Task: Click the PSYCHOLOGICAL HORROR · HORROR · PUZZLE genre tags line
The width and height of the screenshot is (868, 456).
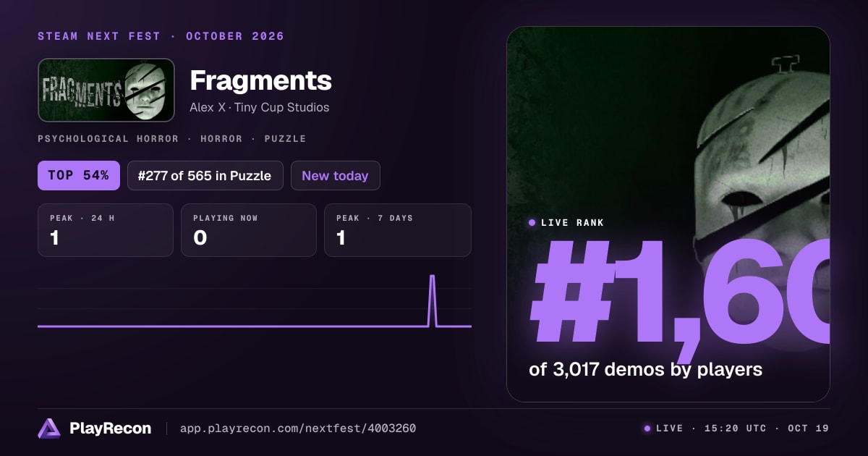Action: point(172,138)
